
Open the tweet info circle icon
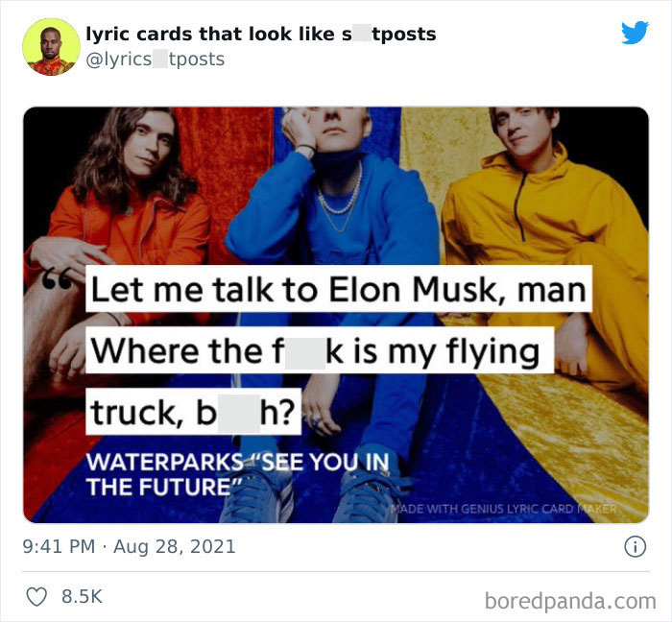coord(635,546)
